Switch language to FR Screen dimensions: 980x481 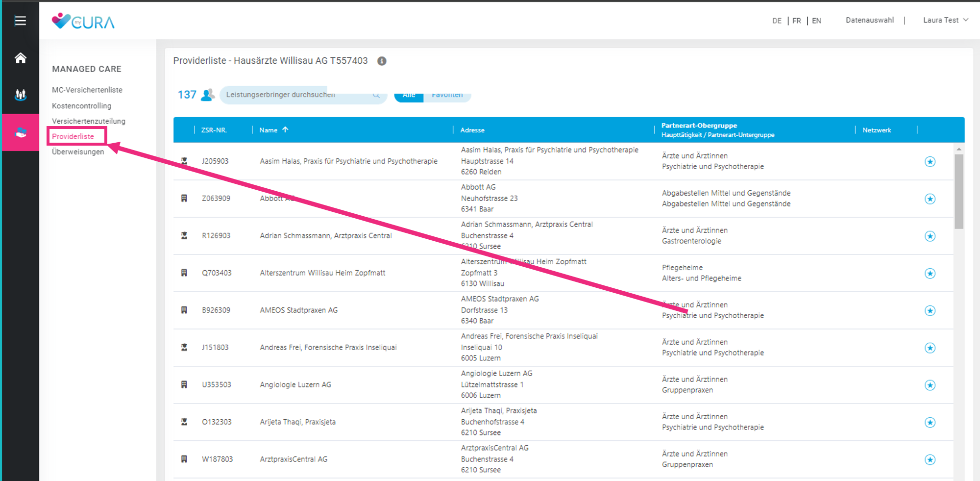(797, 21)
